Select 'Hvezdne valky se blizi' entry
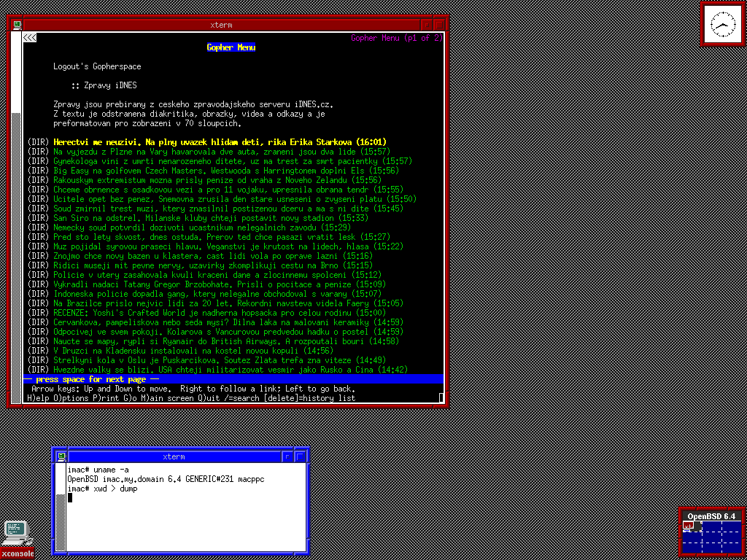The width and height of the screenshot is (747, 560). tap(219, 370)
